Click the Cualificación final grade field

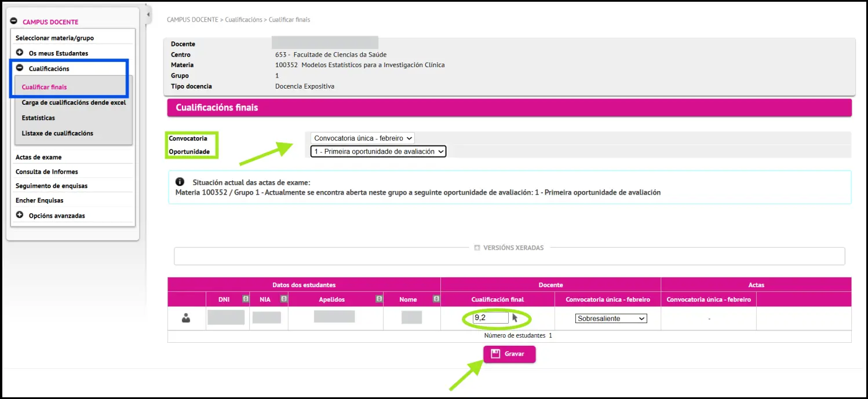[490, 318]
